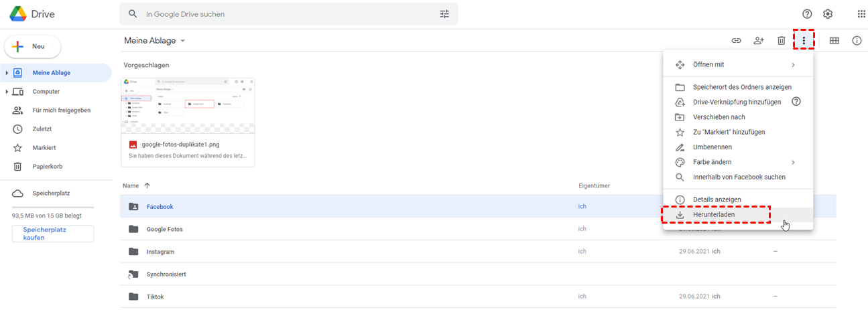Open google-fotos-duplikate1.png suggested thumbnail
Viewport: 868px width, 316px height.
click(x=188, y=106)
